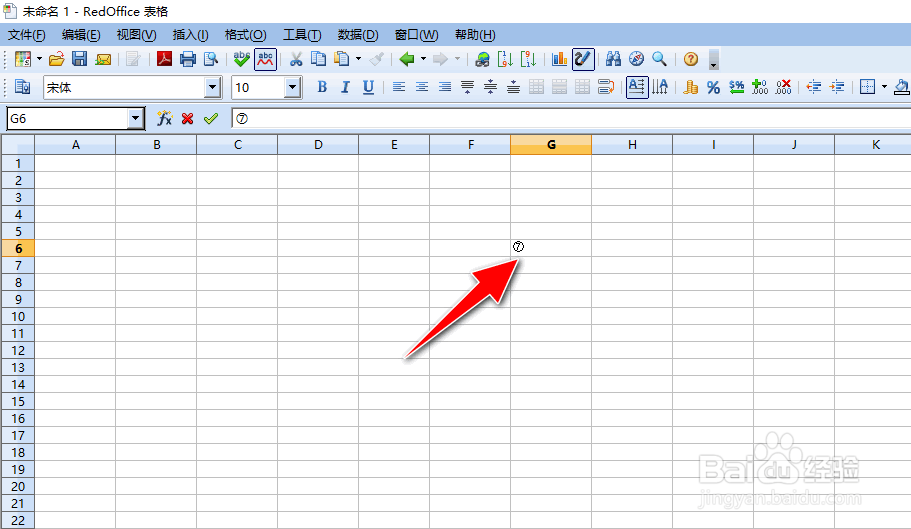Screen dimensions: 911x529
Task: Run the spellcheck with green checkmark icon
Action: (241, 59)
